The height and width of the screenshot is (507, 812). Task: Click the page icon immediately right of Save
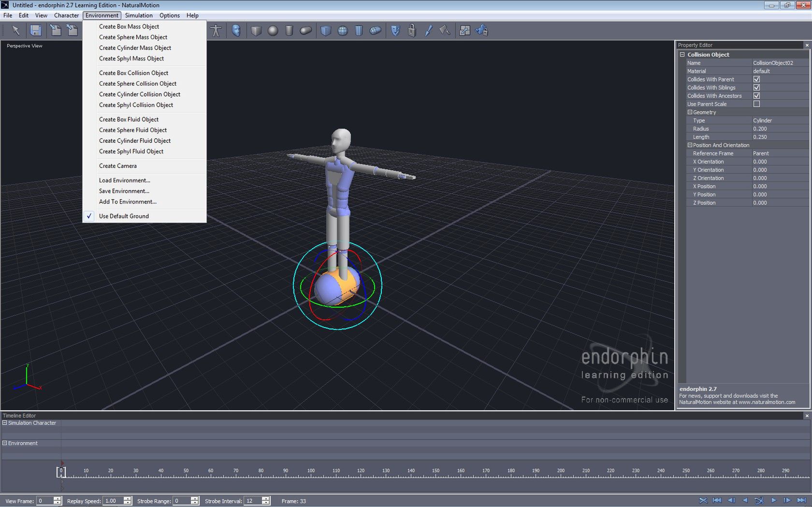(56, 30)
